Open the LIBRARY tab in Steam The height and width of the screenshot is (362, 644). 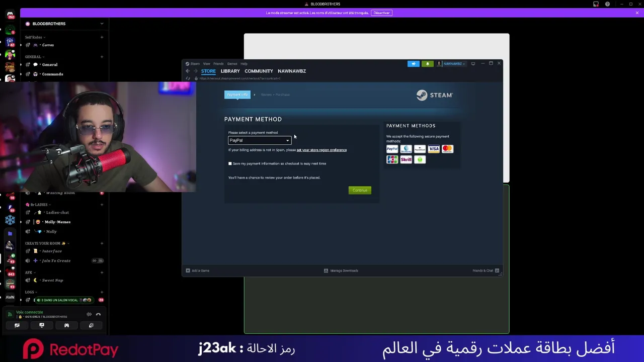click(x=230, y=71)
